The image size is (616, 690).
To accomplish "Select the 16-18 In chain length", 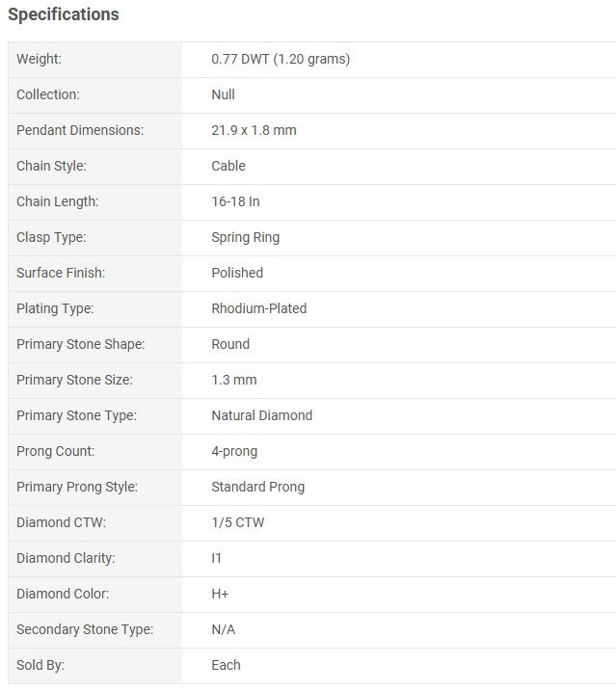I will 235,201.
